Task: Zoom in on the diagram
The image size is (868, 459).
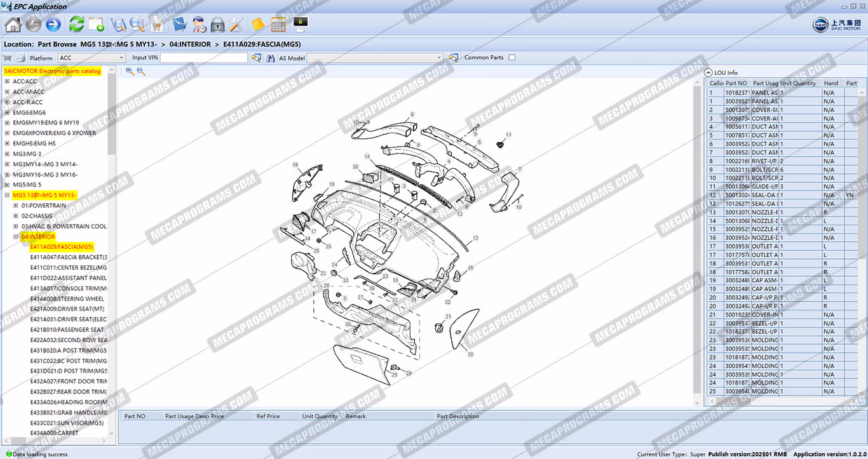Action: click(130, 72)
